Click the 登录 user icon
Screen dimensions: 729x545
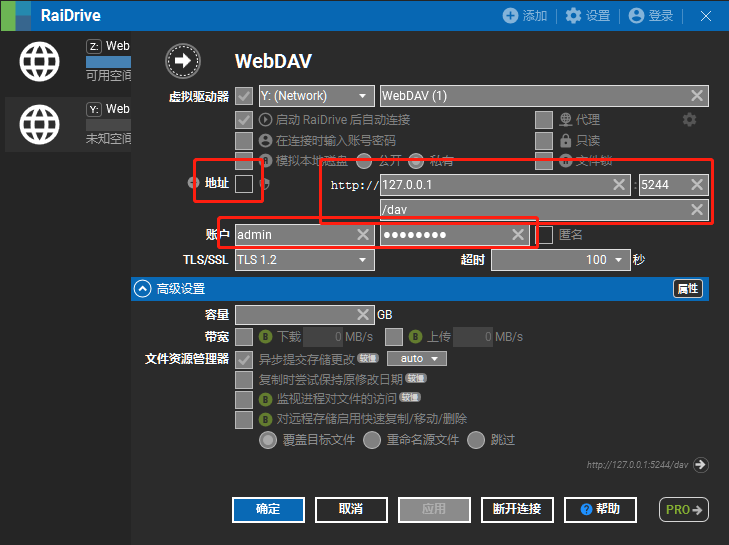tap(636, 15)
